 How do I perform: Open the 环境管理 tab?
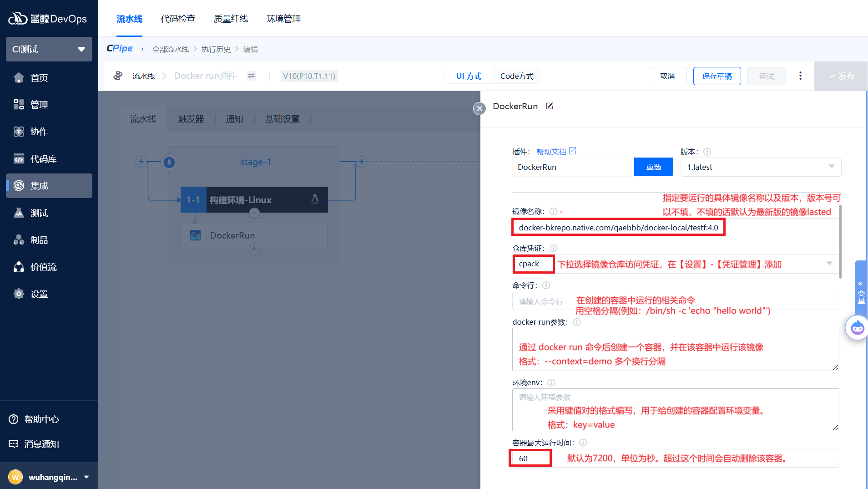click(283, 19)
